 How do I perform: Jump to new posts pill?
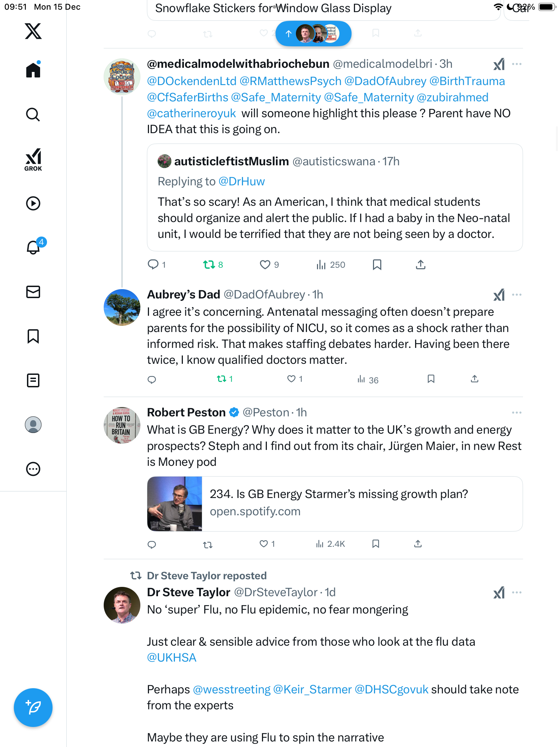(313, 34)
